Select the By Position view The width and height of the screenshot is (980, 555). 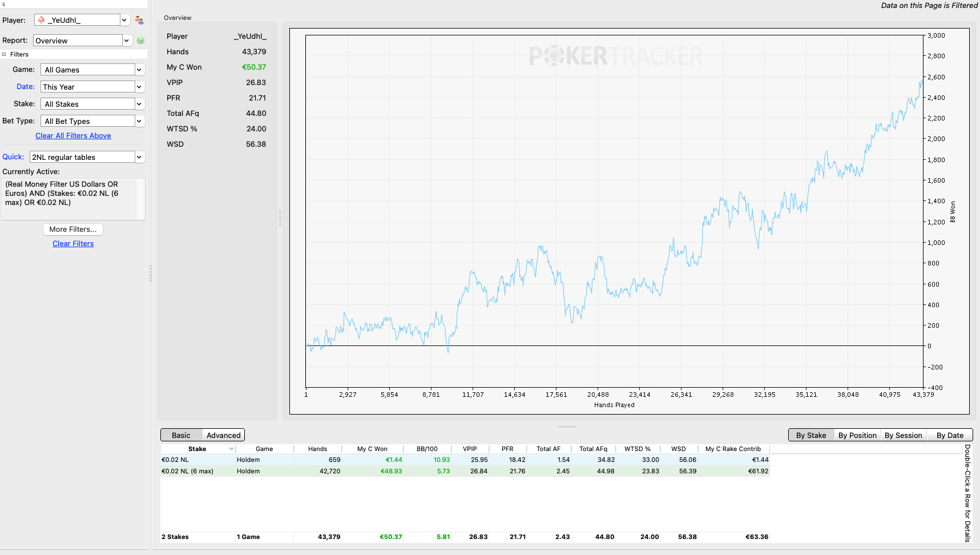point(857,435)
